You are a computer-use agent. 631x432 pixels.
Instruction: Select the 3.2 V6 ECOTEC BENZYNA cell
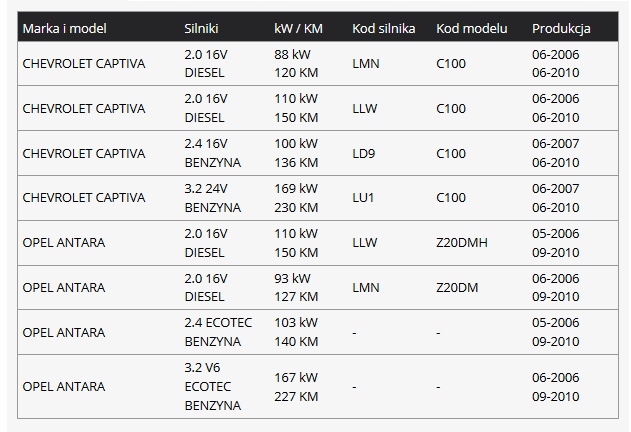pyautogui.click(x=212, y=387)
